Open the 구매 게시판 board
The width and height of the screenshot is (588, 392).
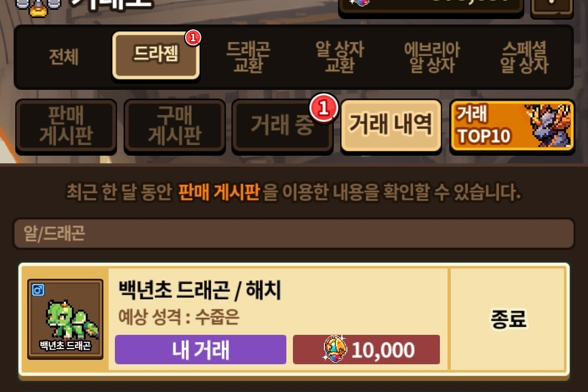point(175,125)
